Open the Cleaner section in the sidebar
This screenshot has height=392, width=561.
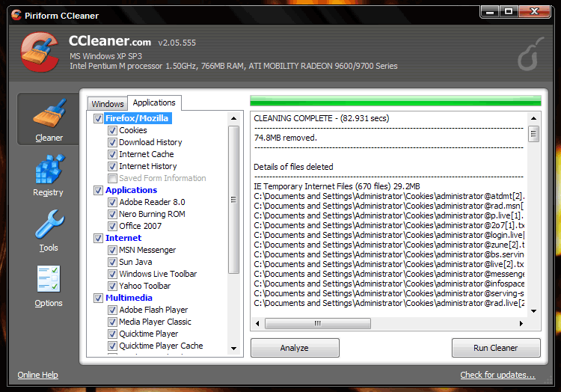[49, 119]
